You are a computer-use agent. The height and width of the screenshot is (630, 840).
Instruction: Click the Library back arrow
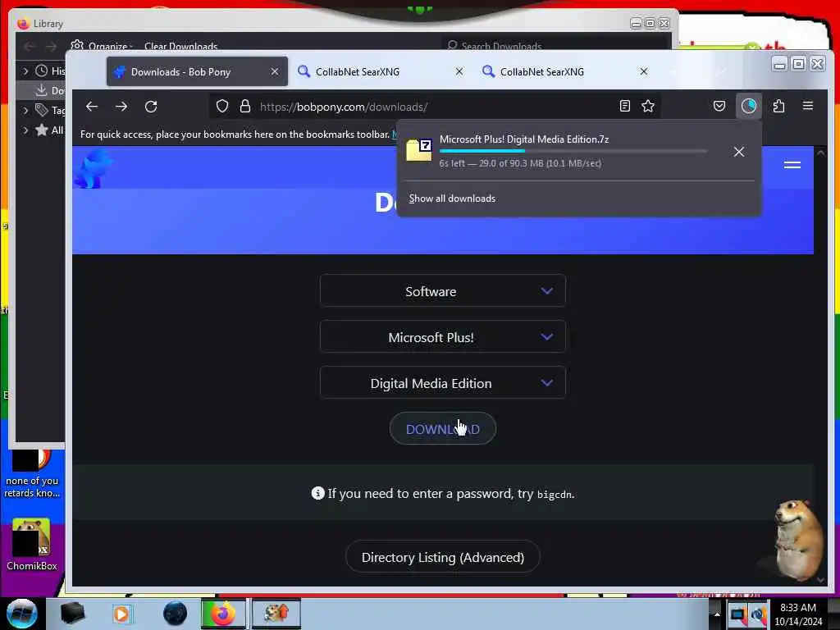point(29,47)
